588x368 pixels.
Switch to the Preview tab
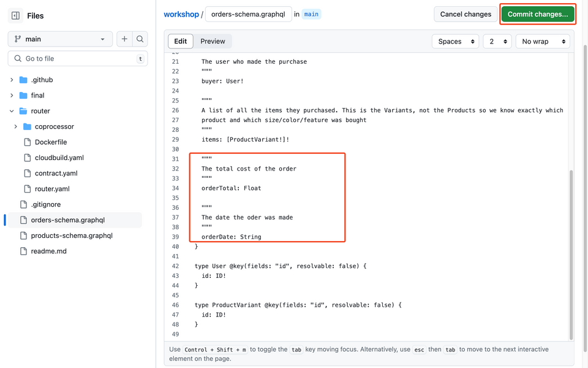[x=213, y=41]
